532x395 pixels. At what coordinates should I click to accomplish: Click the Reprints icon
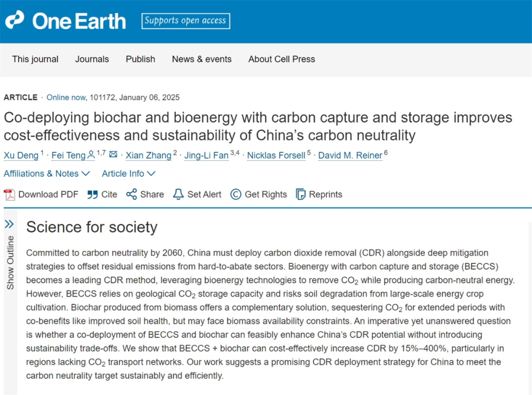coord(300,194)
